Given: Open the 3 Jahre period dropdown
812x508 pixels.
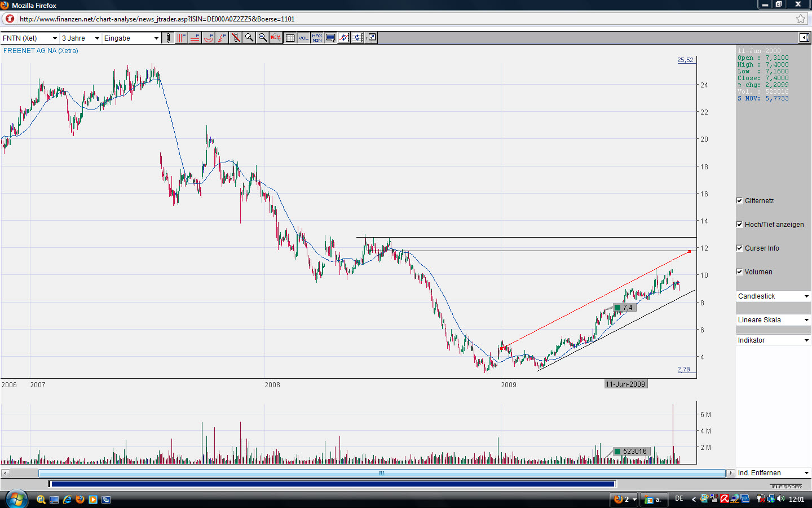Looking at the screenshot, I should [x=81, y=38].
